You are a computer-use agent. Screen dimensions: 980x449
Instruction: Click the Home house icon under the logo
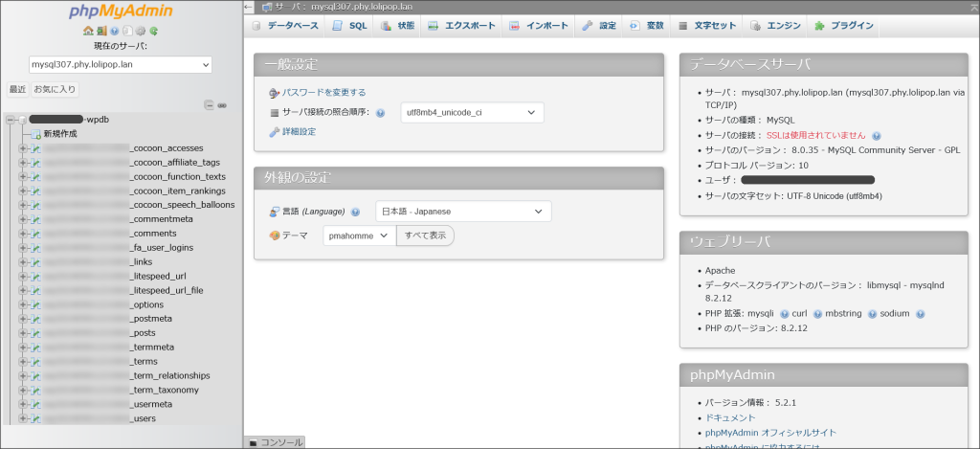click(x=87, y=31)
